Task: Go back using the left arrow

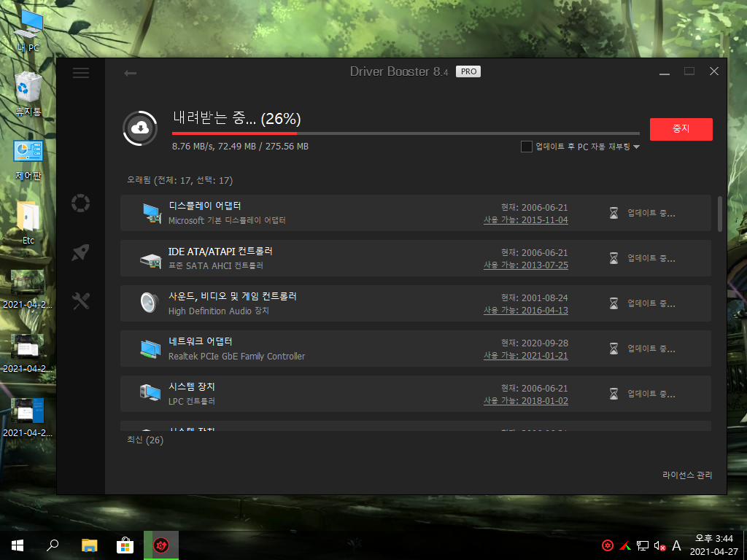Action: point(130,73)
